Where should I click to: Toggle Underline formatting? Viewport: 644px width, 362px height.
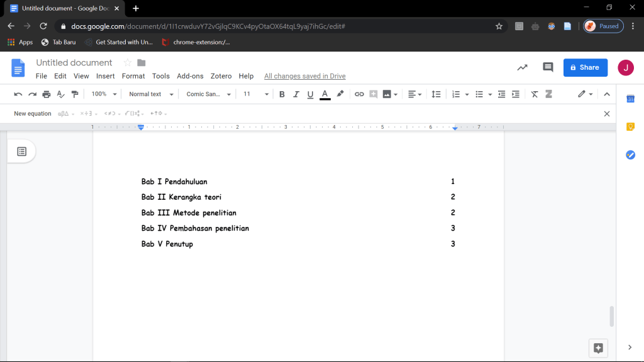pos(310,94)
